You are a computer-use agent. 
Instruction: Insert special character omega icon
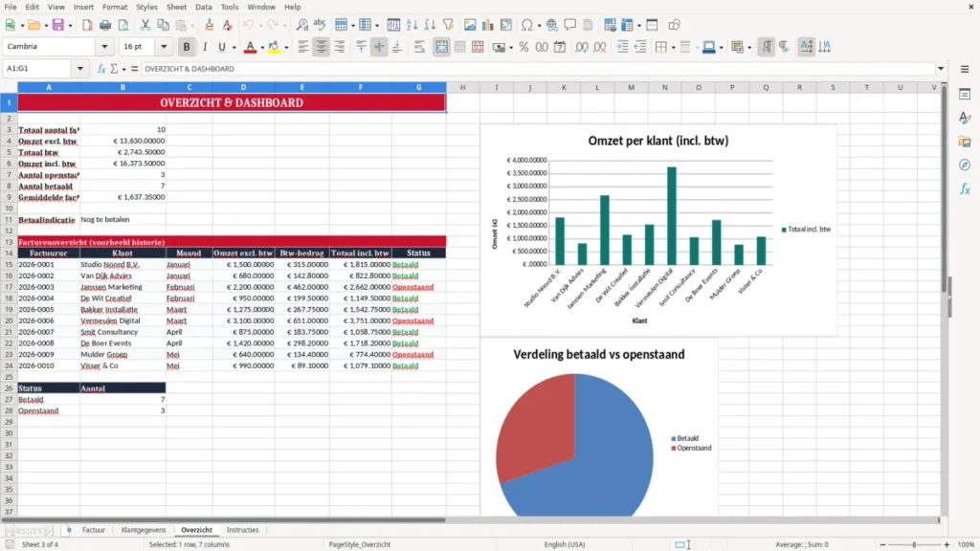[527, 25]
